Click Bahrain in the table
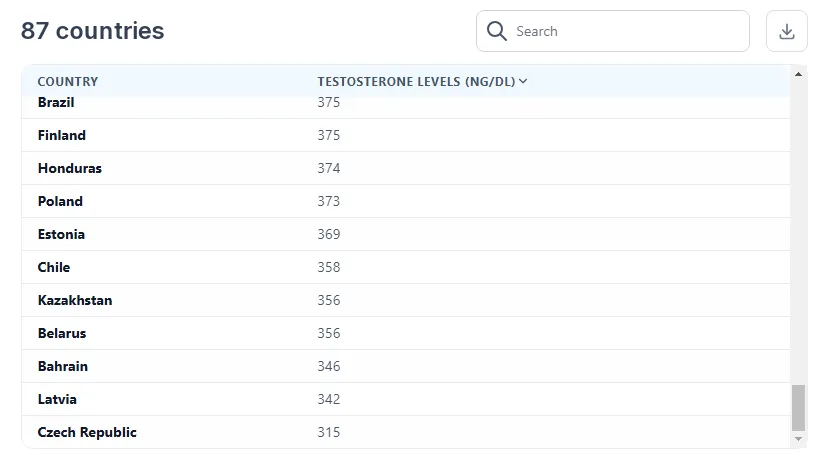The width and height of the screenshot is (827, 468). point(63,366)
